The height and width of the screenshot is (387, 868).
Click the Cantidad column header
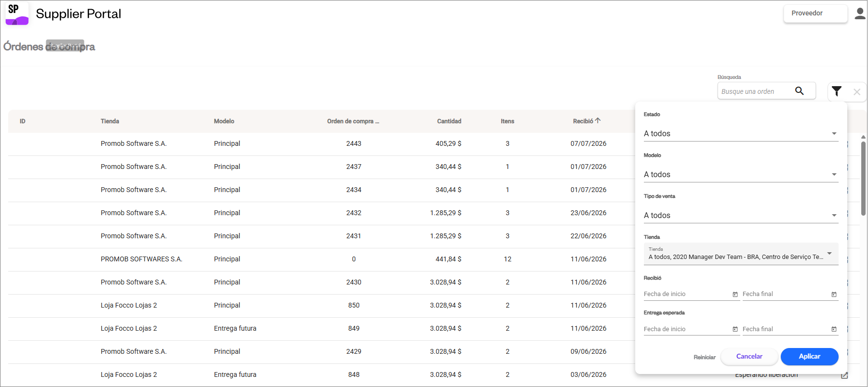click(x=449, y=121)
